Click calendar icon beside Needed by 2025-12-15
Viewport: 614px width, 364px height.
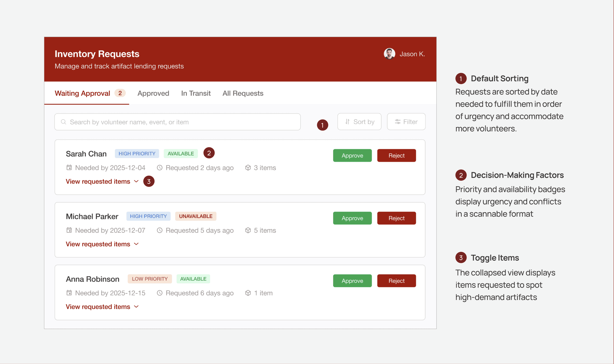point(69,293)
